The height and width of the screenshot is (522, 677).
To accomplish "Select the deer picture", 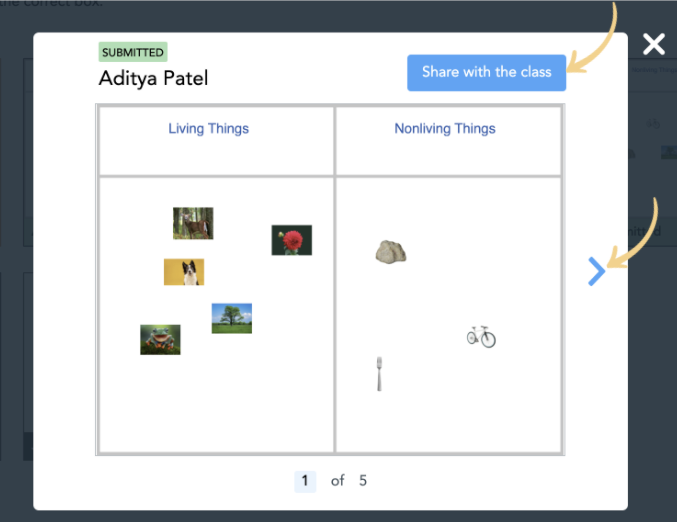I will coord(193,223).
